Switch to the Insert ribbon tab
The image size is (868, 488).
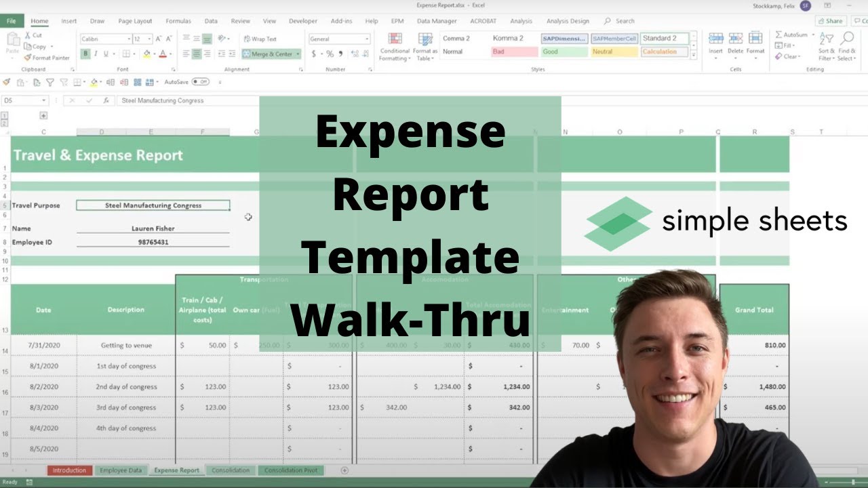(x=69, y=21)
